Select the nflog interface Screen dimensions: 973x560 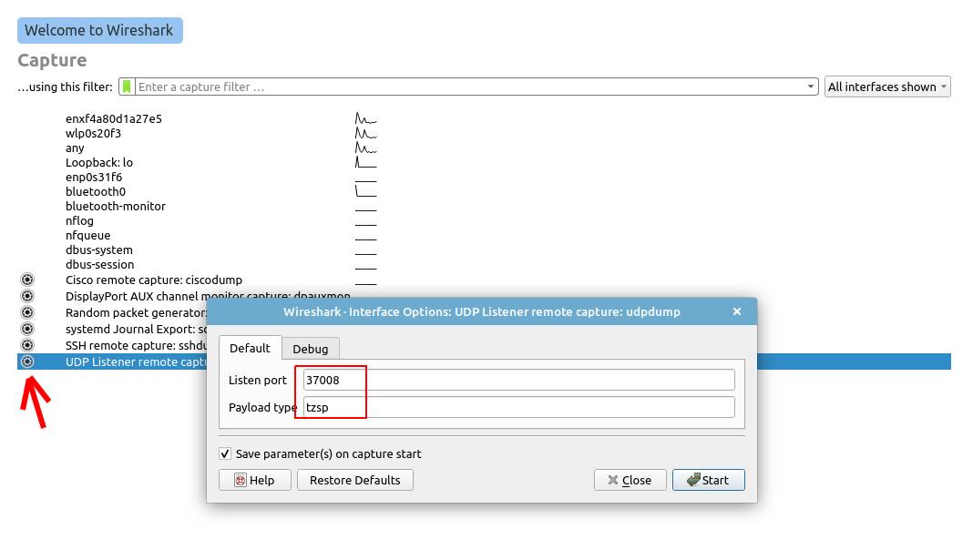79,220
